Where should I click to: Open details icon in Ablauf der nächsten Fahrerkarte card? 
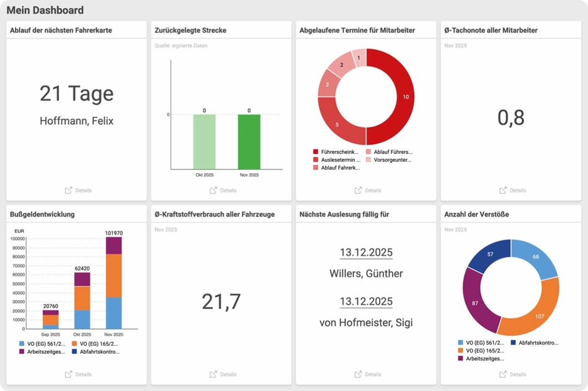pos(69,191)
